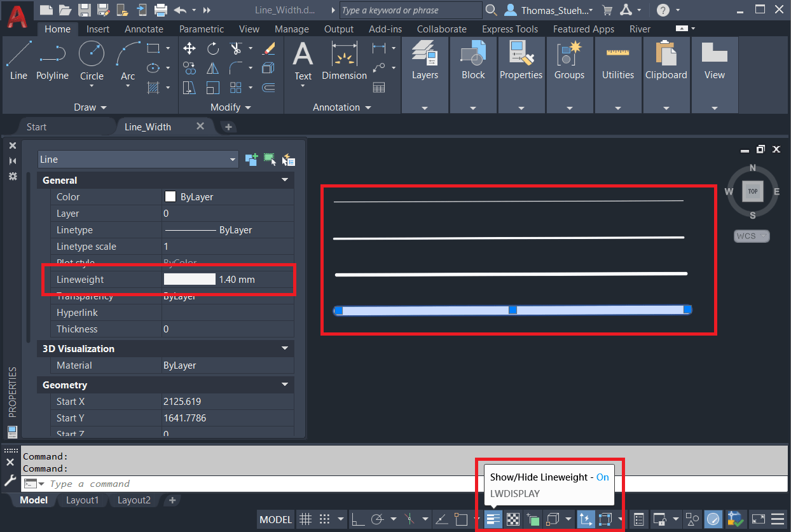
Task: Switch to the Annotate ribbon tab
Action: 144,29
